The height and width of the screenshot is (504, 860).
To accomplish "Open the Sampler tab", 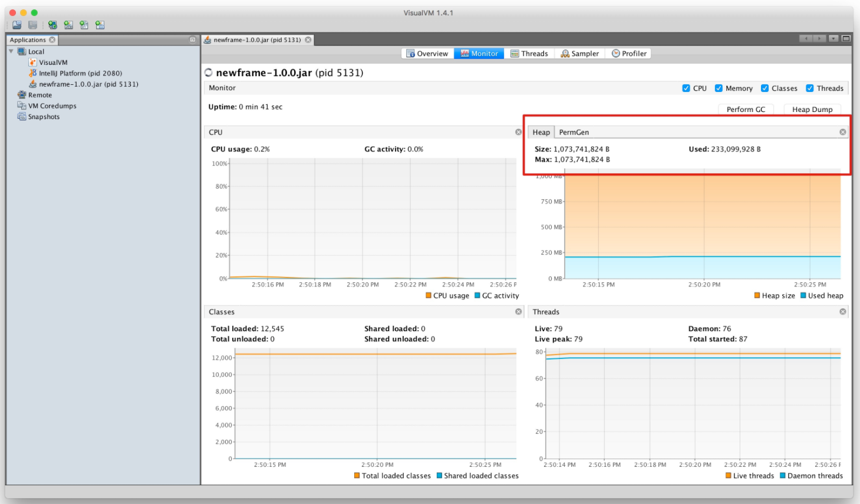I will (579, 54).
